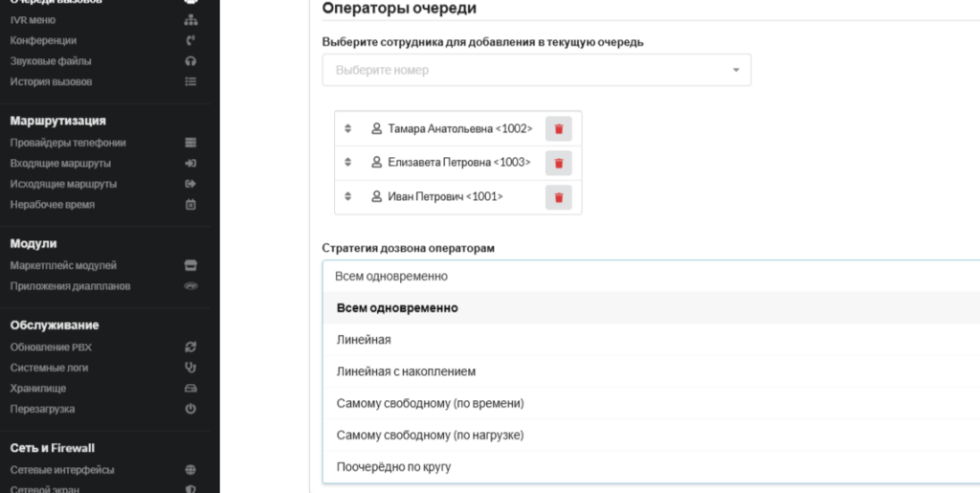The image size is (980, 493).
Task: Click the calendar icon for Нерабочее время
Action: (x=190, y=204)
